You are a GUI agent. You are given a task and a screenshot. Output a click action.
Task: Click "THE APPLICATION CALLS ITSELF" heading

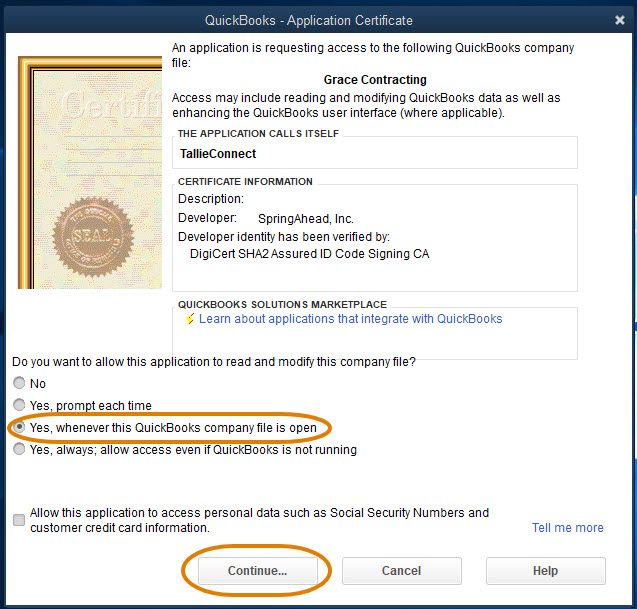click(258, 134)
